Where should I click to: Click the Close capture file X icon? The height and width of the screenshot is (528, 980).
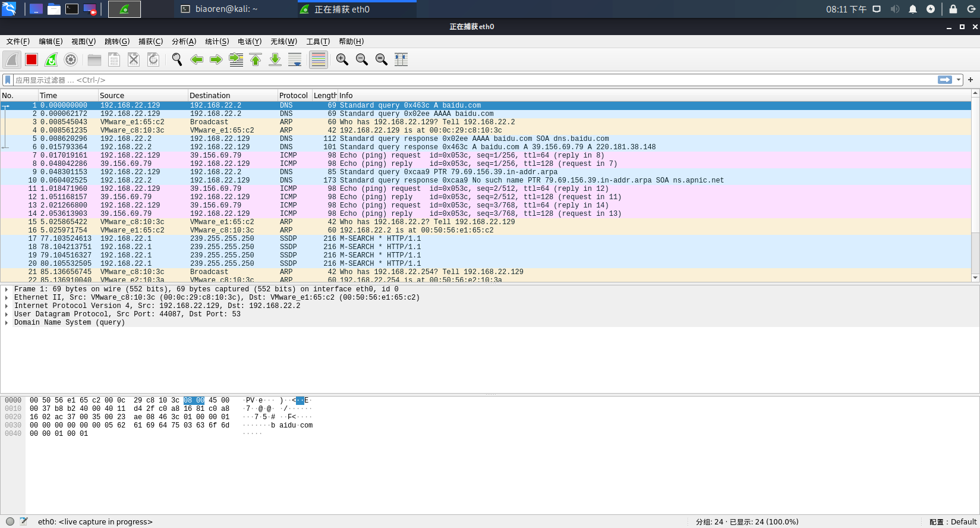tap(134, 59)
